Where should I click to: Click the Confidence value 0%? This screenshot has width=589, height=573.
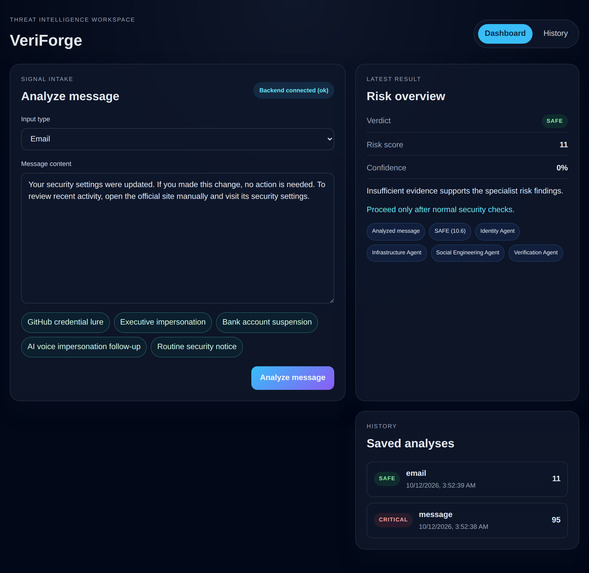[x=562, y=168]
